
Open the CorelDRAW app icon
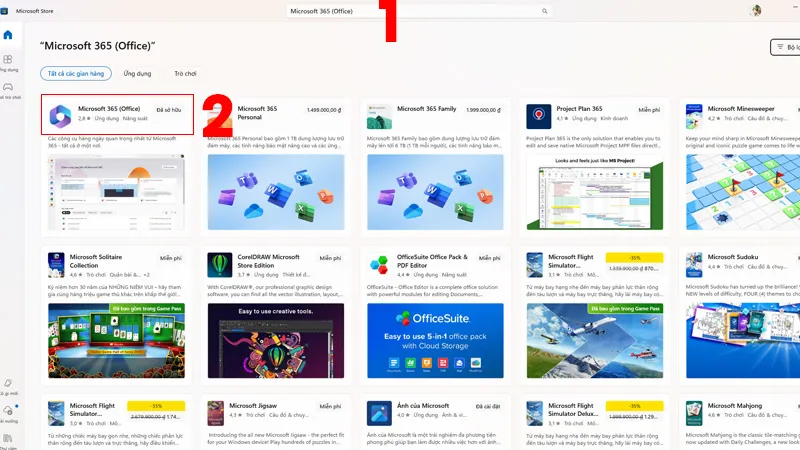219,265
